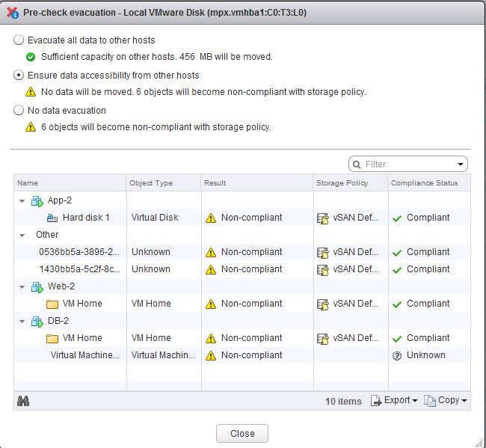The width and height of the screenshot is (486, 448).
Task: Select the 0536bb5a-3896-2... object row
Action: tap(242, 252)
